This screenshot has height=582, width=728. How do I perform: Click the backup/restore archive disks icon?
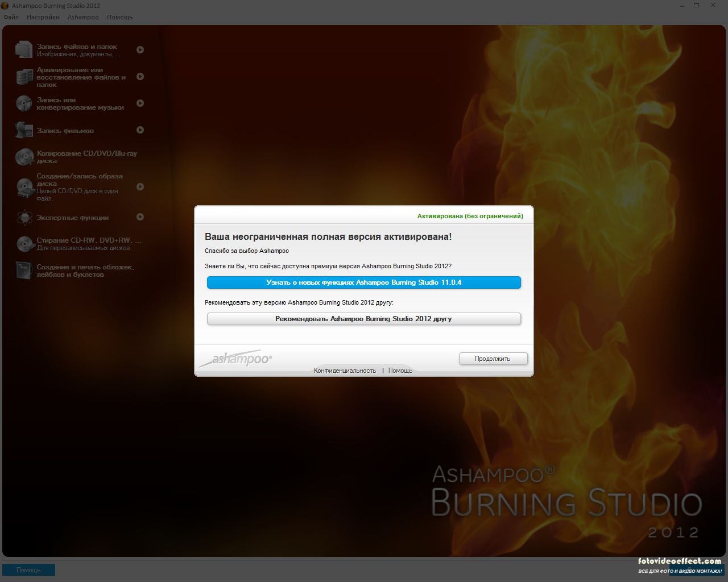click(24, 77)
